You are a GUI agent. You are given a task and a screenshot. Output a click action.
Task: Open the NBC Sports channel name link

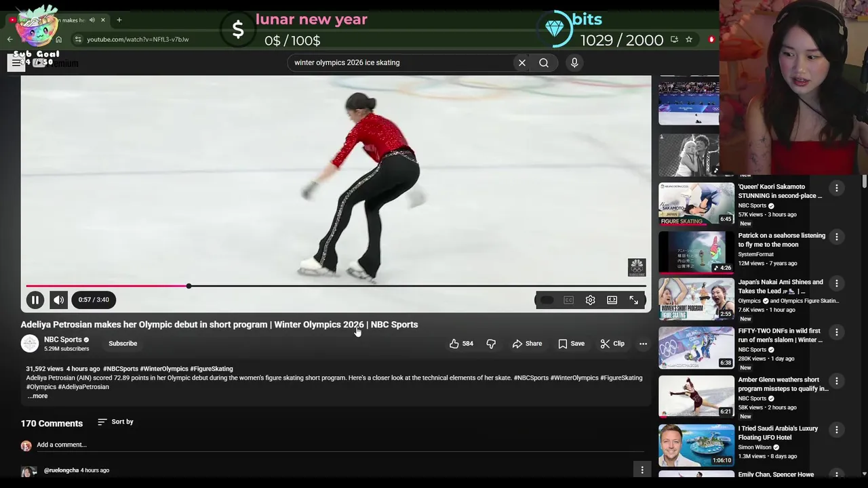[62, 340]
